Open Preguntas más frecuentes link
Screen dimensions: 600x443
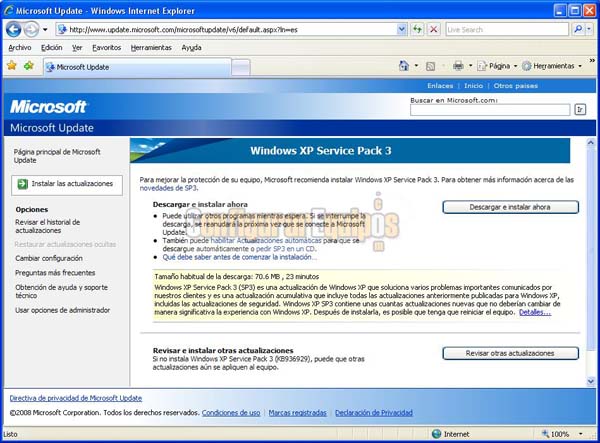click(x=55, y=273)
